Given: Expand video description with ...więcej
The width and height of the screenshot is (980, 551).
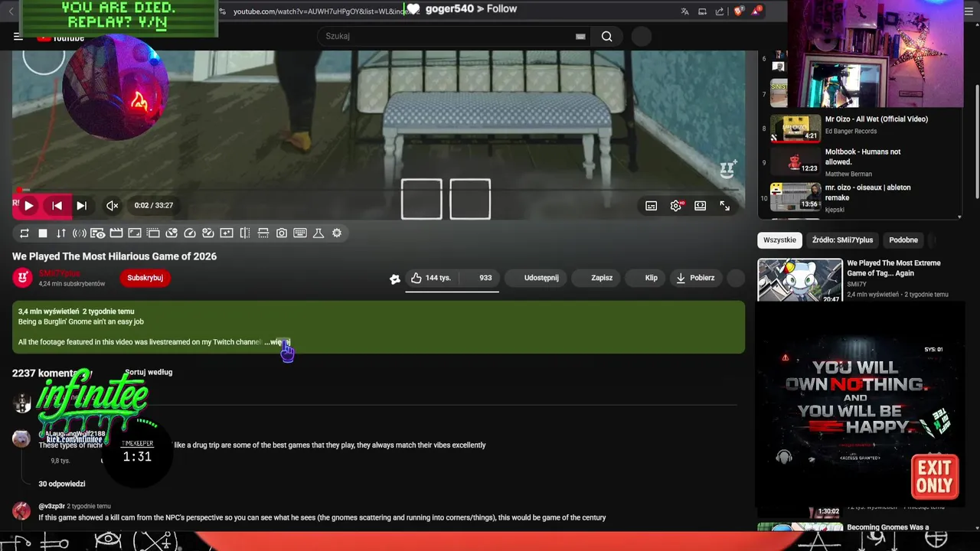Looking at the screenshot, I should click(277, 342).
